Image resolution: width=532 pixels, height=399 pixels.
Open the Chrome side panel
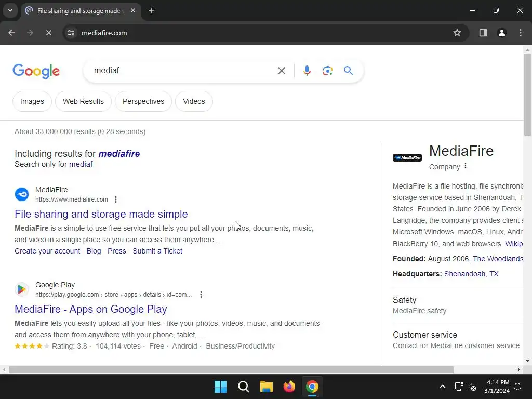(x=483, y=33)
